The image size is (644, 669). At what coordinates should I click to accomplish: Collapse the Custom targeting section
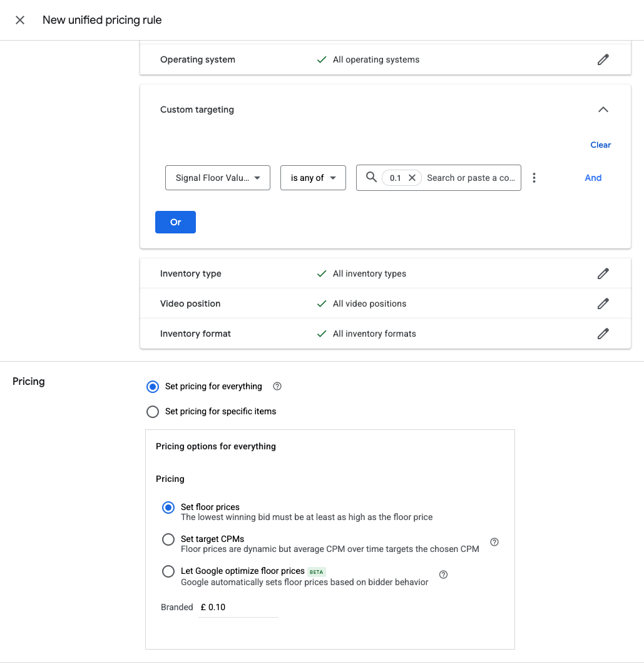coord(603,110)
